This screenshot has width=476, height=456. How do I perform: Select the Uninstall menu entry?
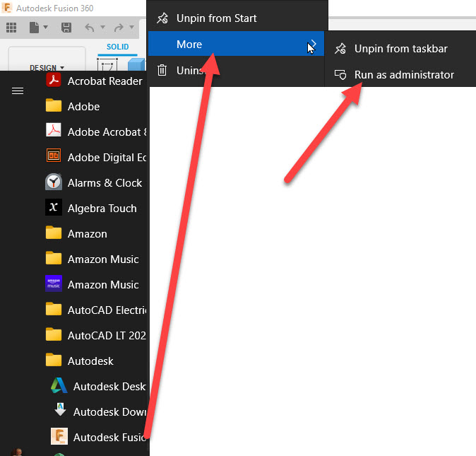pos(237,71)
